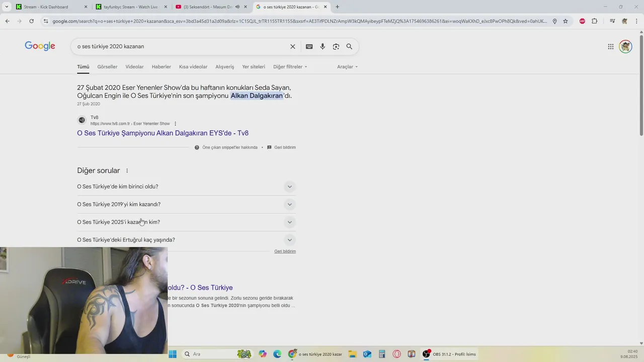Select the Haberler search tab
644x362 pixels.
[162, 66]
